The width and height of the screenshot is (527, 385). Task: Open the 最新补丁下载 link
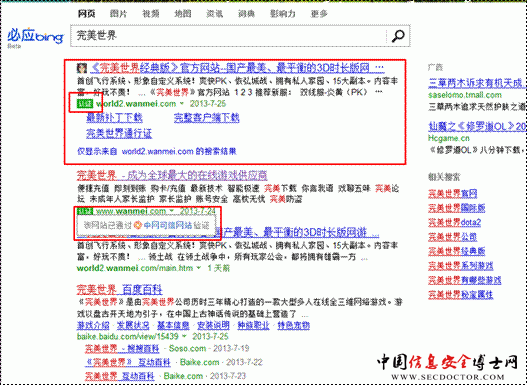[114, 118]
